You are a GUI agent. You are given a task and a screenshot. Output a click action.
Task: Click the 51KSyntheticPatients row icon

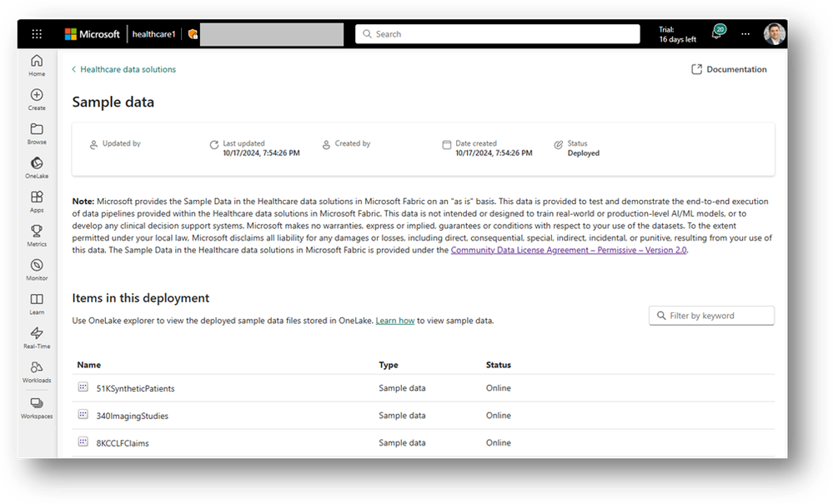tap(83, 387)
